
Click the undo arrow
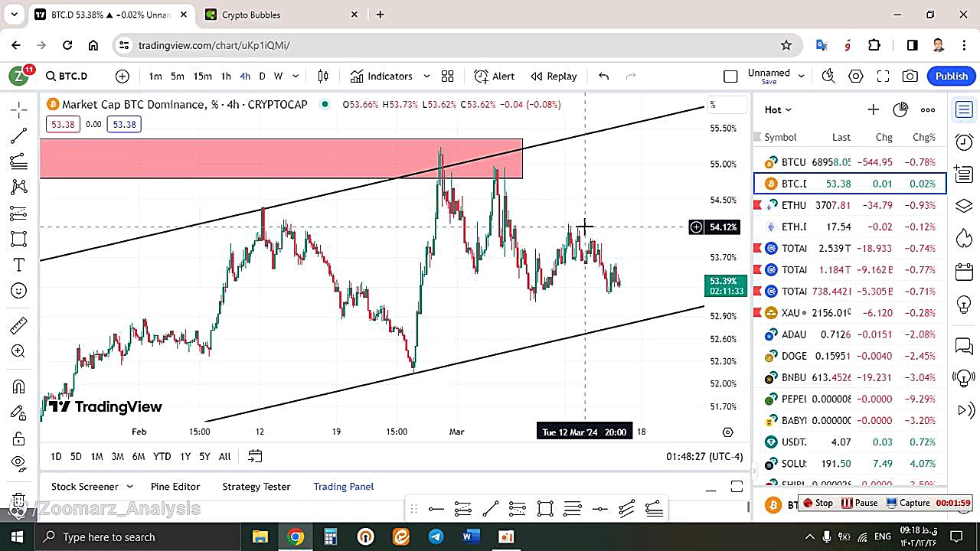603,76
